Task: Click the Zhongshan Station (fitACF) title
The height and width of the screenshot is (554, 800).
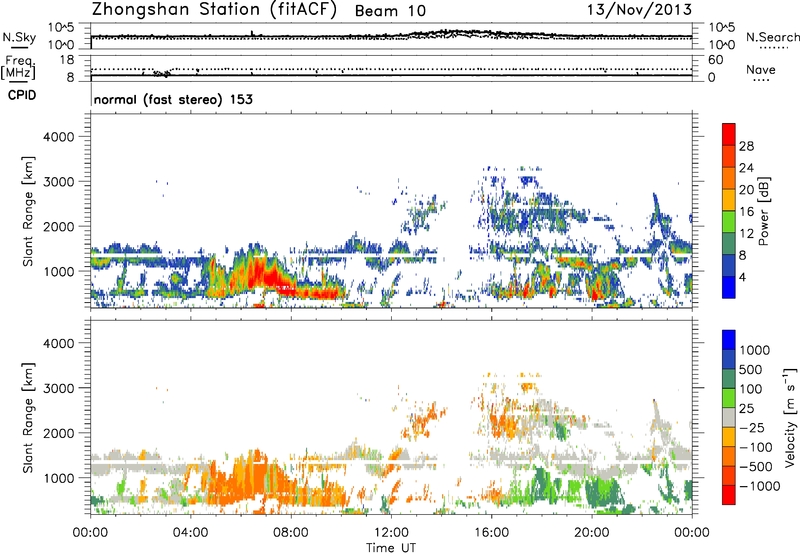Action: pos(214,9)
